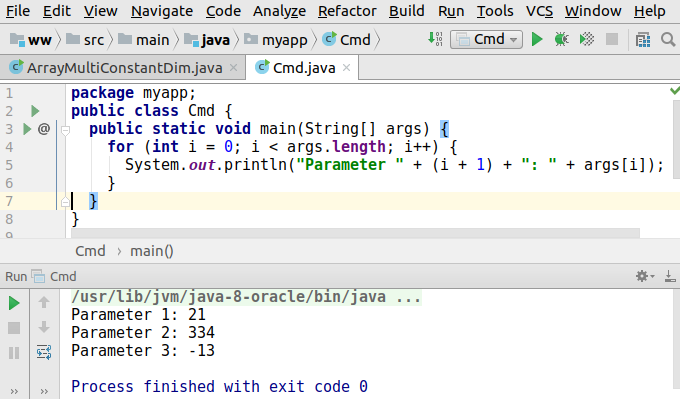Click the hide Run panel icon
The width and height of the screenshot is (680, 399).
coord(670,276)
